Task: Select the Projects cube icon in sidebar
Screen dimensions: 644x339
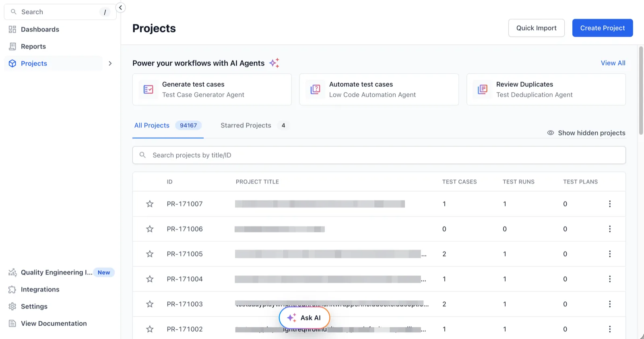Action: pyautogui.click(x=12, y=63)
